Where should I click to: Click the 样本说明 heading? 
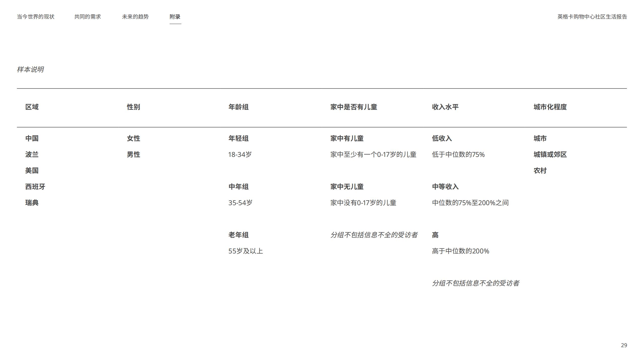(30, 69)
